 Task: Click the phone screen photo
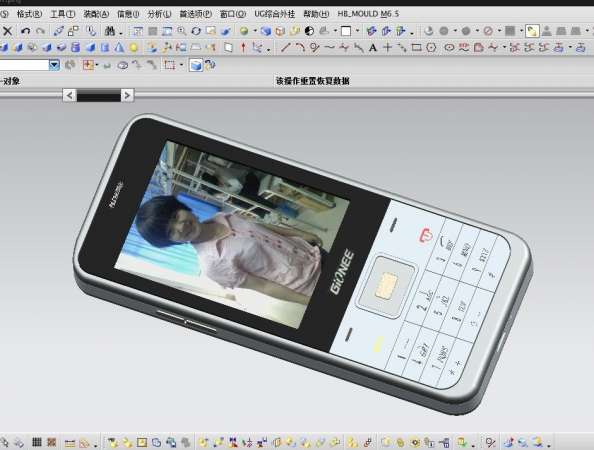232,235
